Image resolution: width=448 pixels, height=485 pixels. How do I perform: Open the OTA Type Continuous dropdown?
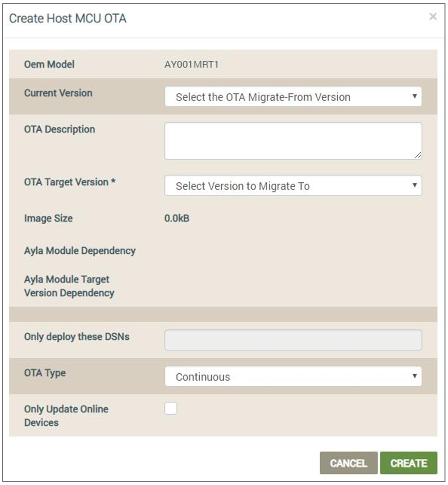click(293, 376)
